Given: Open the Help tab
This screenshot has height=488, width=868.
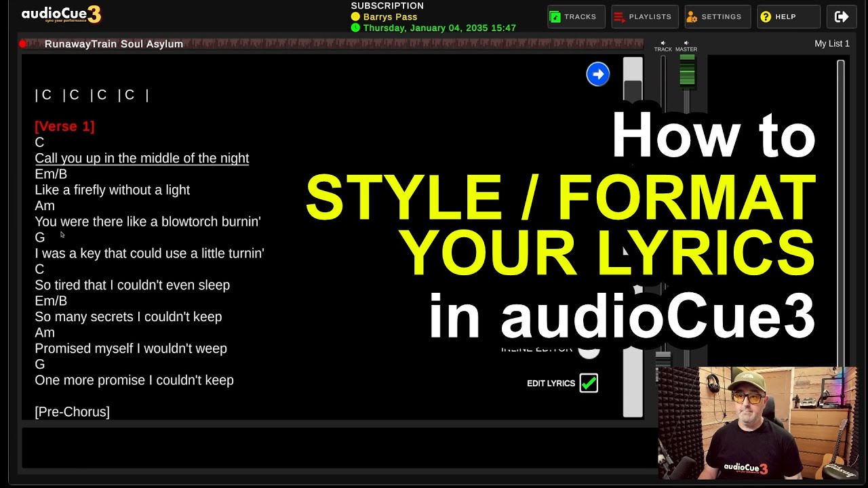Looking at the screenshot, I should [x=789, y=17].
